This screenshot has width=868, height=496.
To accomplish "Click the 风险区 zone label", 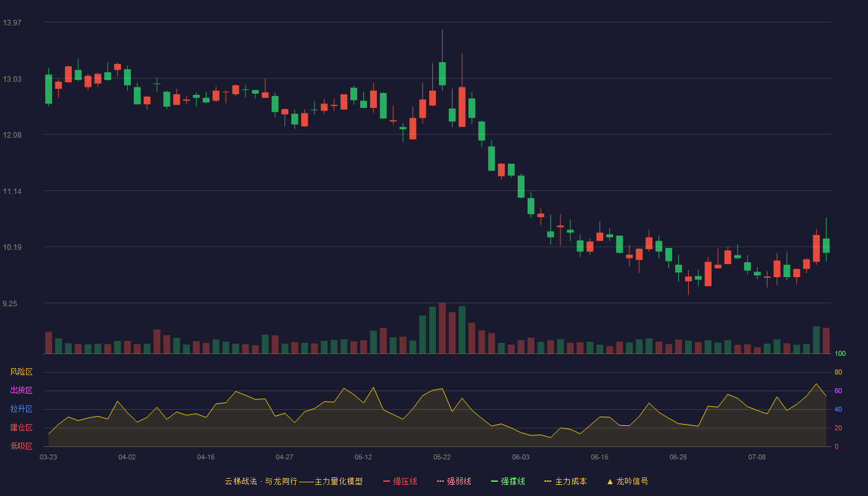I will [21, 372].
